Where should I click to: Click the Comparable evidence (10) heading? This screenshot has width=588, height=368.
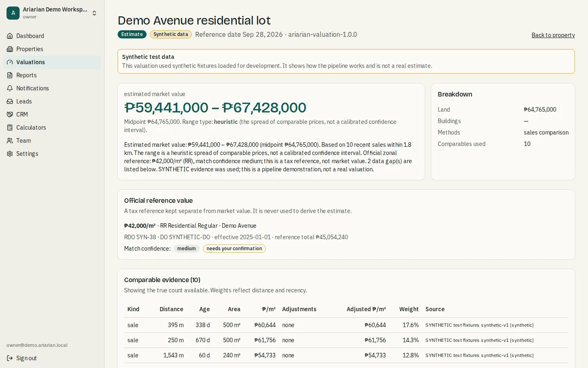pyautogui.click(x=162, y=280)
